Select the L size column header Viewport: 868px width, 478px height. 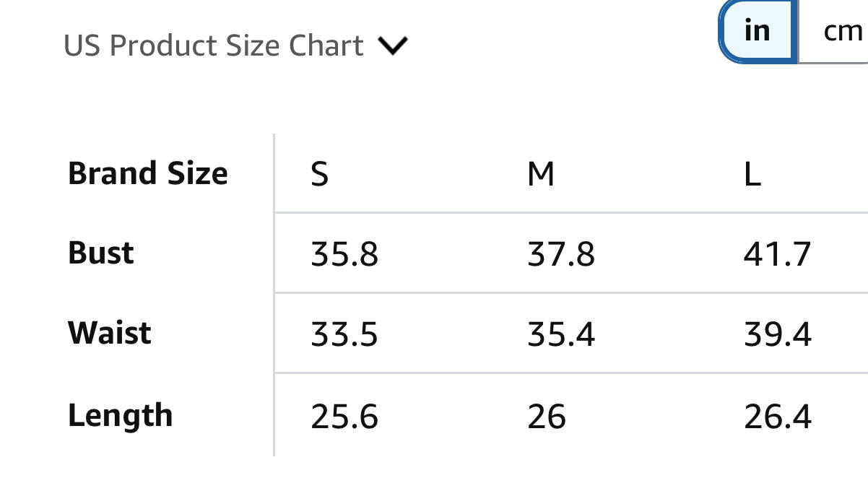tap(752, 174)
